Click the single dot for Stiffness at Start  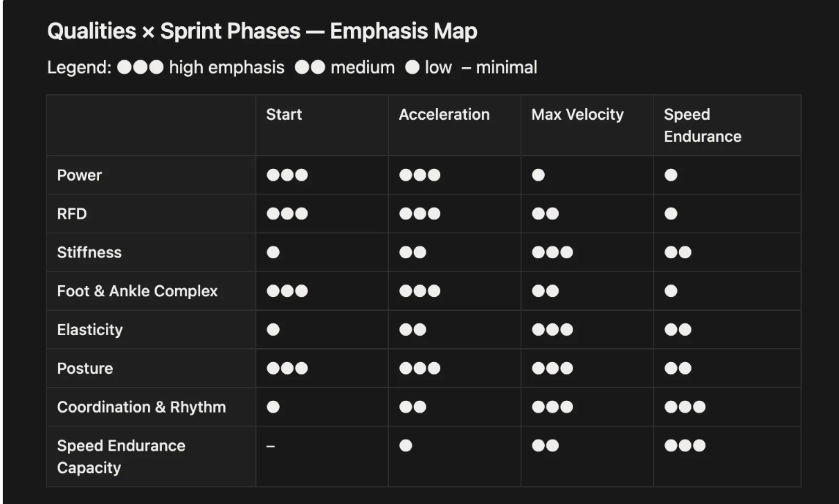[x=273, y=253]
